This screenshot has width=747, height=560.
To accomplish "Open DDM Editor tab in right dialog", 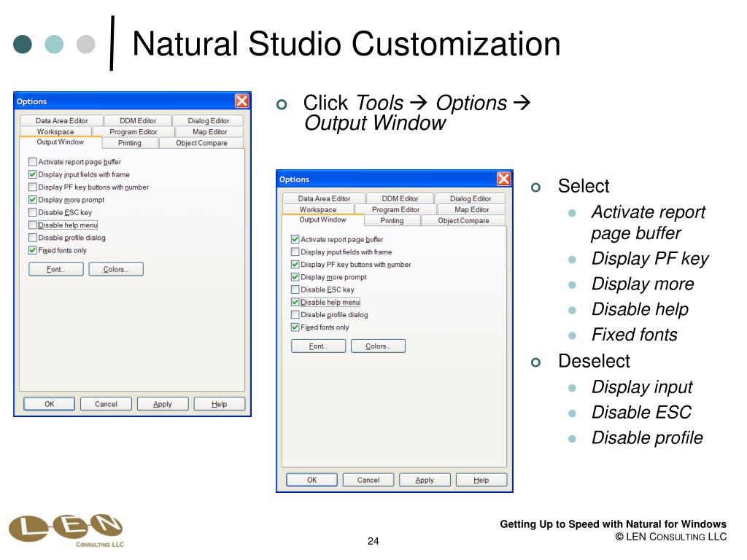I will pyautogui.click(x=400, y=198).
